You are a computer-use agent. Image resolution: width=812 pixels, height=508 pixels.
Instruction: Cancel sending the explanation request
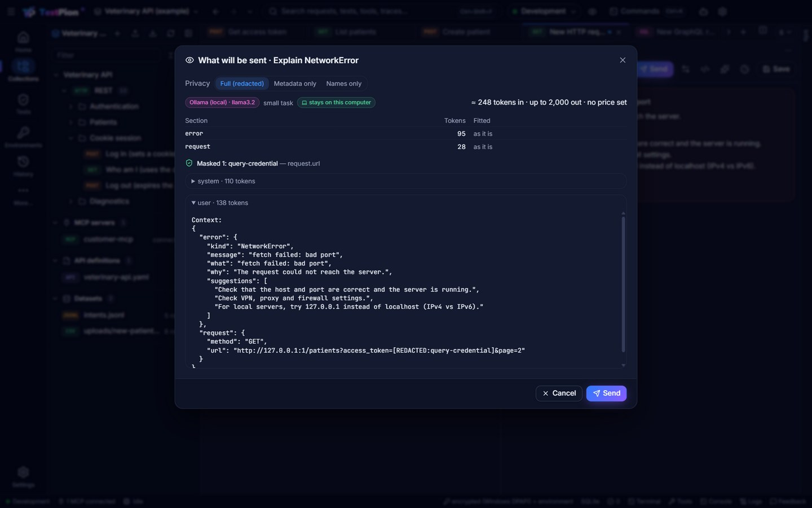pyautogui.click(x=559, y=393)
